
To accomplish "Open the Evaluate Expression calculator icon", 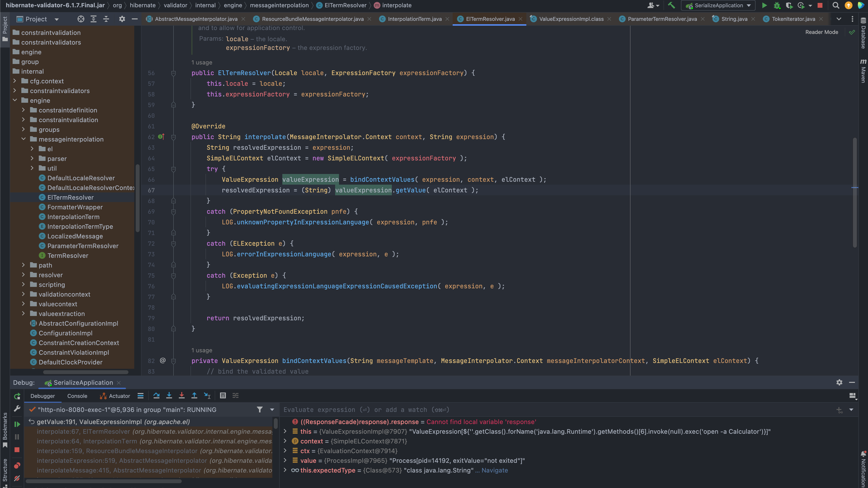I will (x=223, y=396).
